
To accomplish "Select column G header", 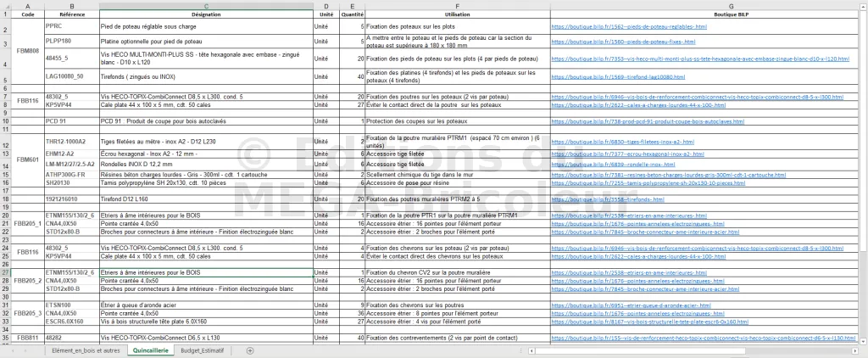I will (707, 6).
